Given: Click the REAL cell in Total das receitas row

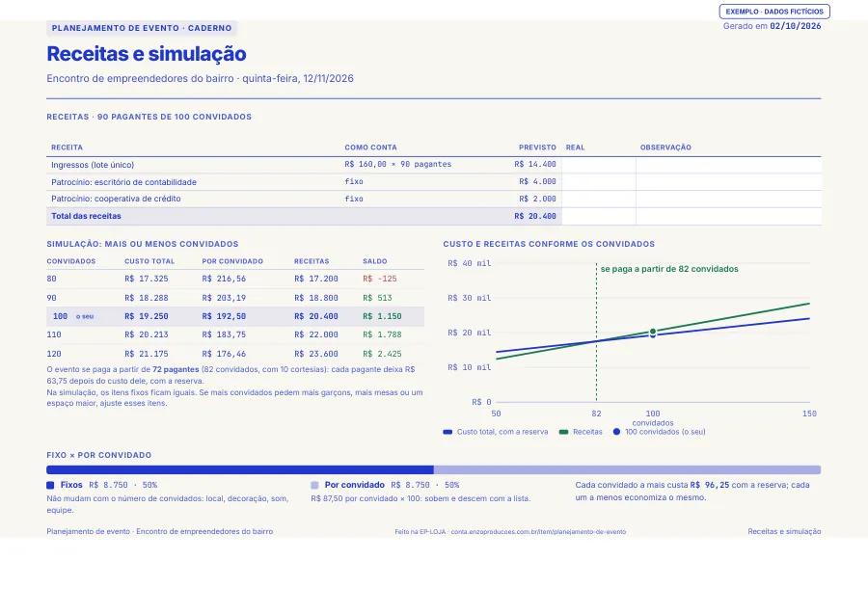Looking at the screenshot, I should click(x=598, y=216).
